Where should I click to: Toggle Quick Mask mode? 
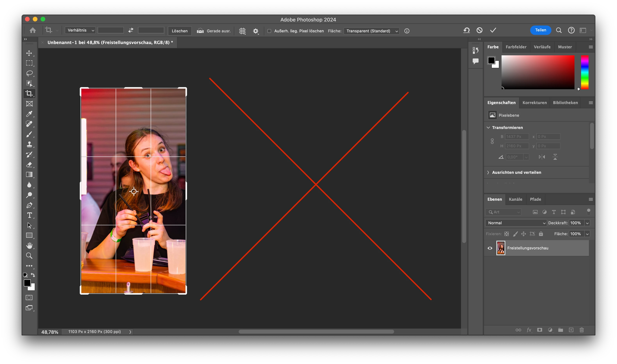tap(29, 298)
